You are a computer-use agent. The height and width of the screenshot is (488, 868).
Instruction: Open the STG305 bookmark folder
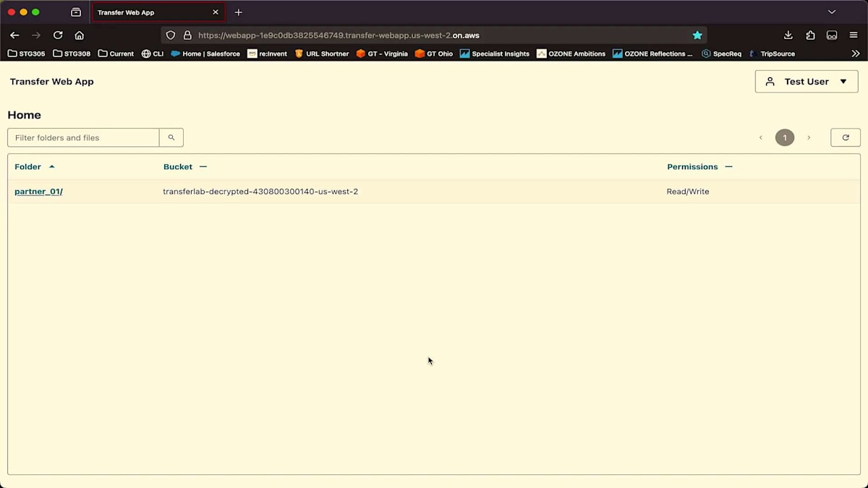(x=26, y=53)
